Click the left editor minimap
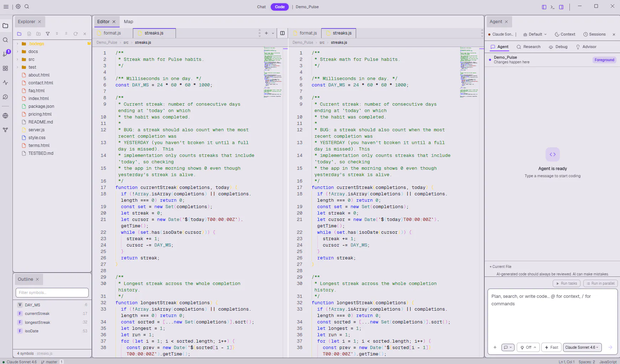This screenshot has width=620, height=364. click(x=273, y=72)
